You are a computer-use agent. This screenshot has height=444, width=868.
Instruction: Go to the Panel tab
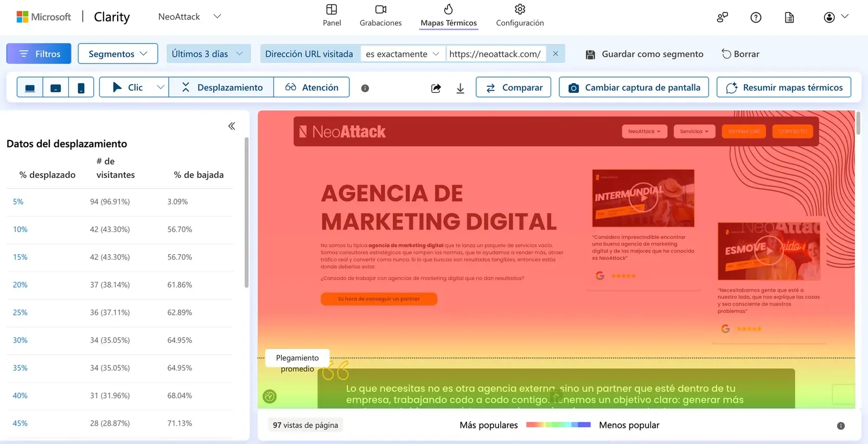pos(331,16)
